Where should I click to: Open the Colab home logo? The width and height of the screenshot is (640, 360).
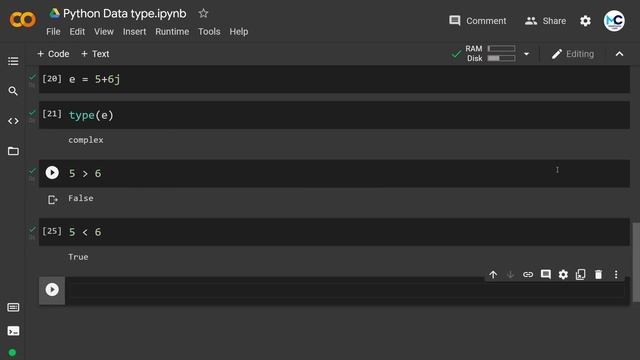23,20
